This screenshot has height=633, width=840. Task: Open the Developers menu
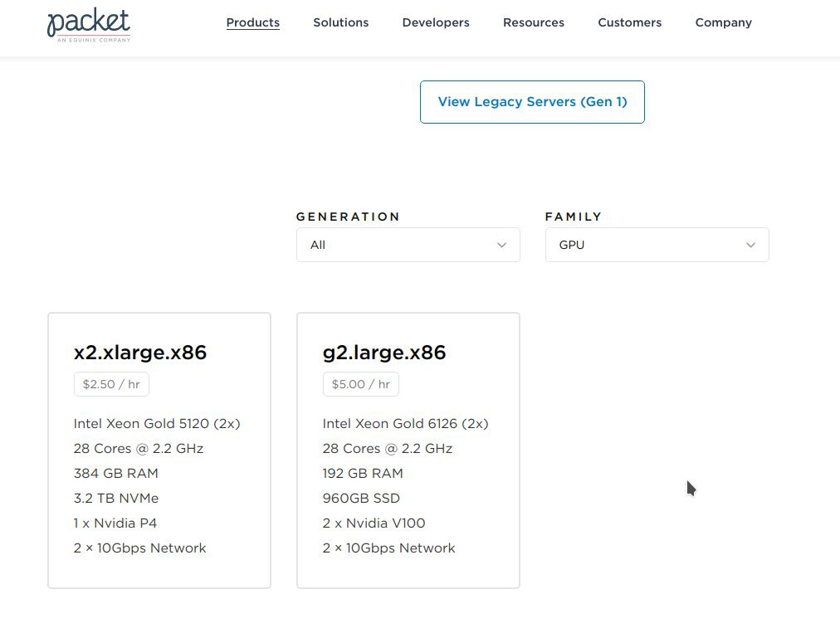point(436,22)
